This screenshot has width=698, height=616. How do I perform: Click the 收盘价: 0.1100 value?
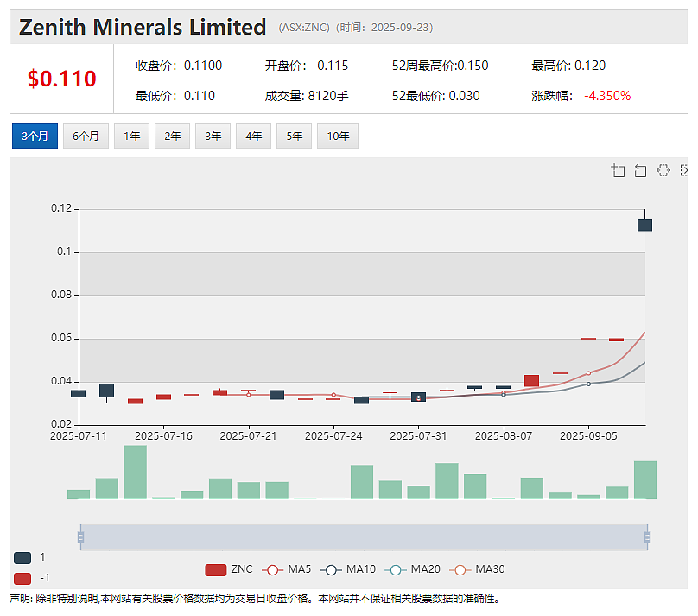(x=179, y=66)
